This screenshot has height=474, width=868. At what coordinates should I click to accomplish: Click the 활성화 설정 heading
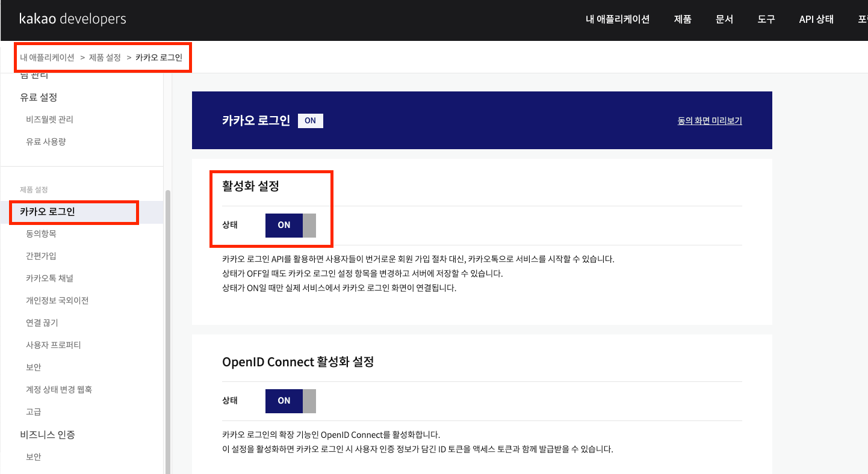click(250, 186)
